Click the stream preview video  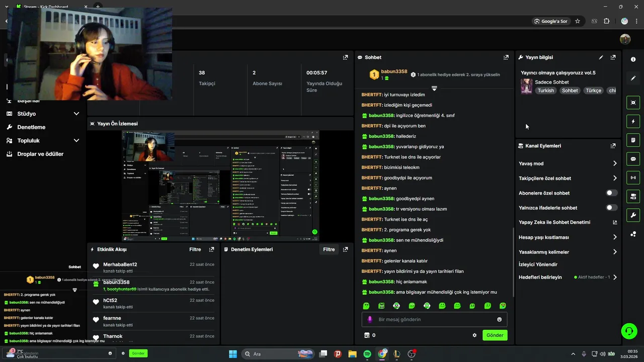(220, 186)
